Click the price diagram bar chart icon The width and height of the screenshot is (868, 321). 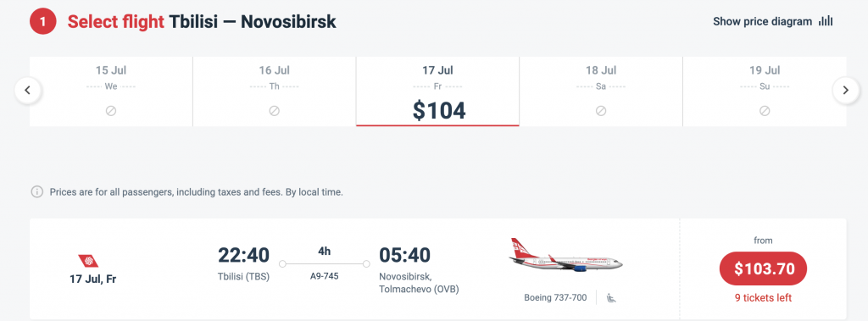(826, 21)
